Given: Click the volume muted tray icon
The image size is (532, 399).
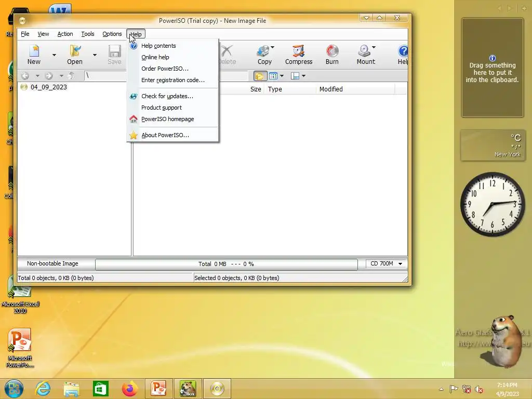Looking at the screenshot, I should 478,389.
